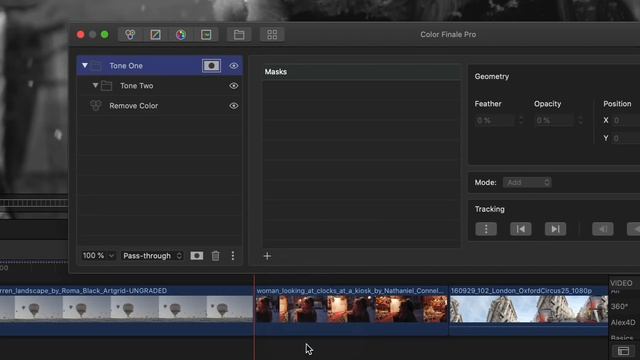Open layer options three-dot menu
This screenshot has width=640, height=360.
[233, 256]
